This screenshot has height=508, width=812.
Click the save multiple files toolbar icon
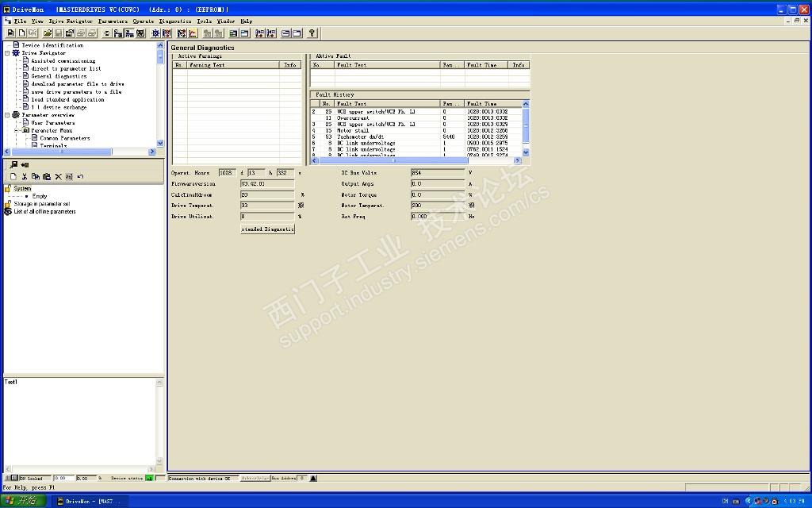[70, 33]
